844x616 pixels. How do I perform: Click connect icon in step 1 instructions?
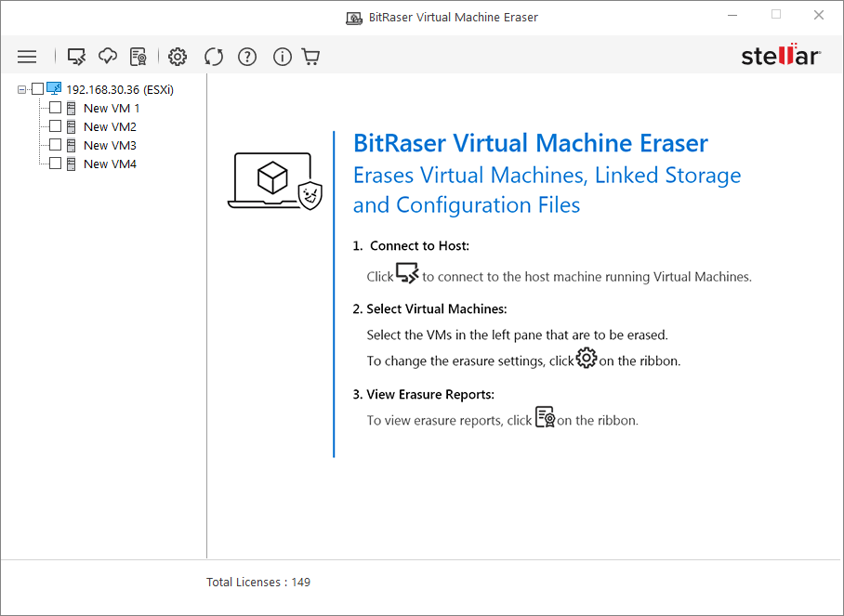[407, 273]
